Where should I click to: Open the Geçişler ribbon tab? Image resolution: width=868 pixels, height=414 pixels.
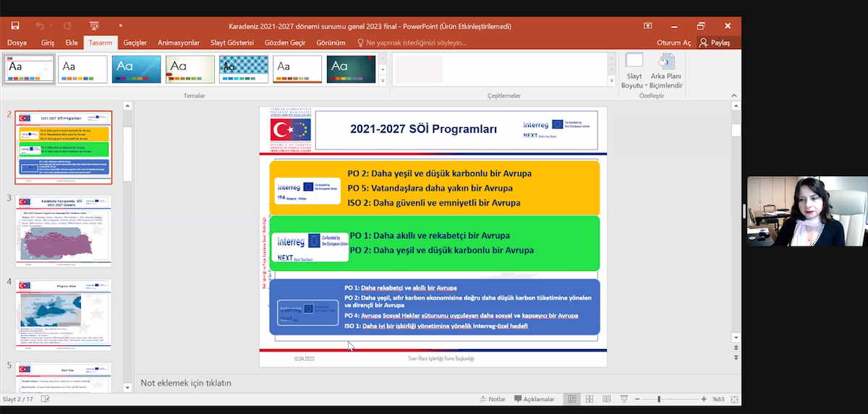tap(135, 43)
